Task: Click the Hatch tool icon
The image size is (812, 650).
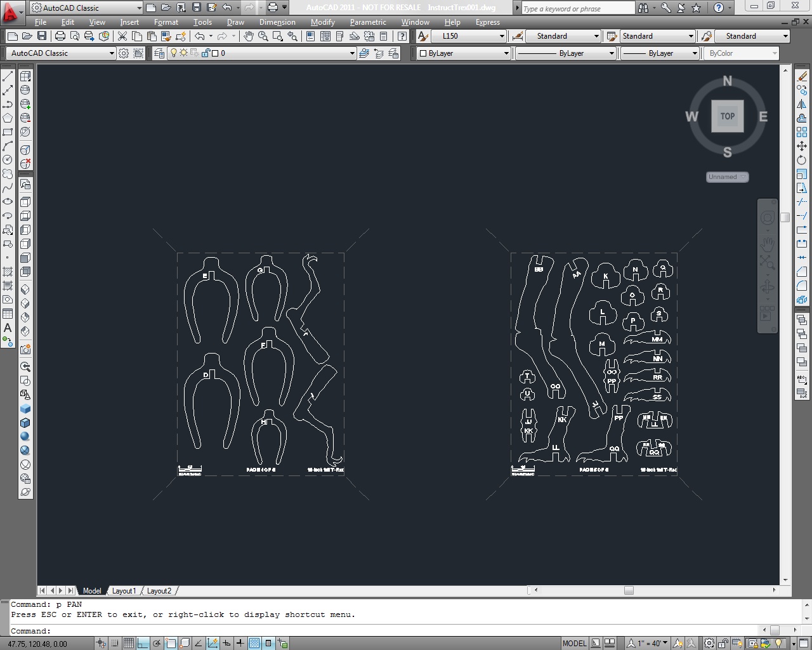Action: pos(8,272)
